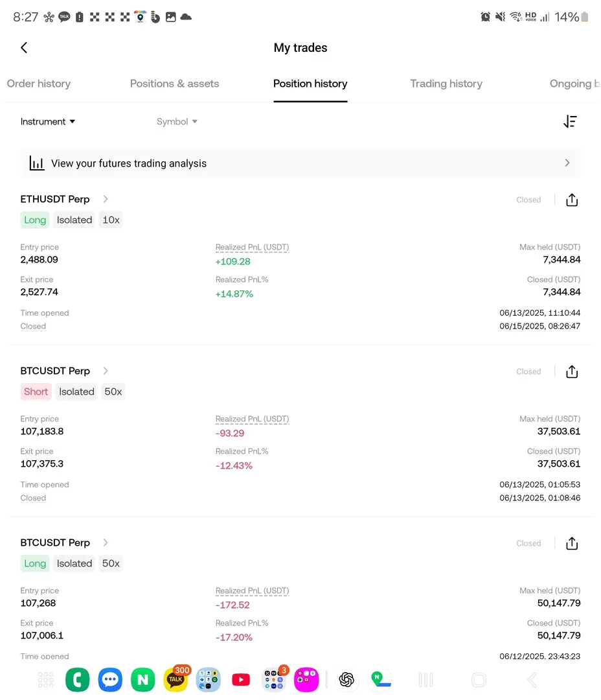Share the ETHUSDT Perp long position

[571, 200]
